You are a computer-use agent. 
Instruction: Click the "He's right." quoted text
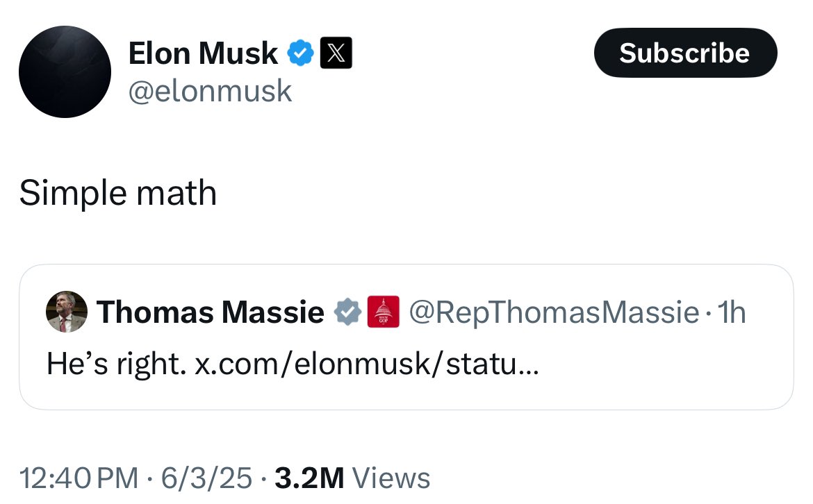pos(115,362)
